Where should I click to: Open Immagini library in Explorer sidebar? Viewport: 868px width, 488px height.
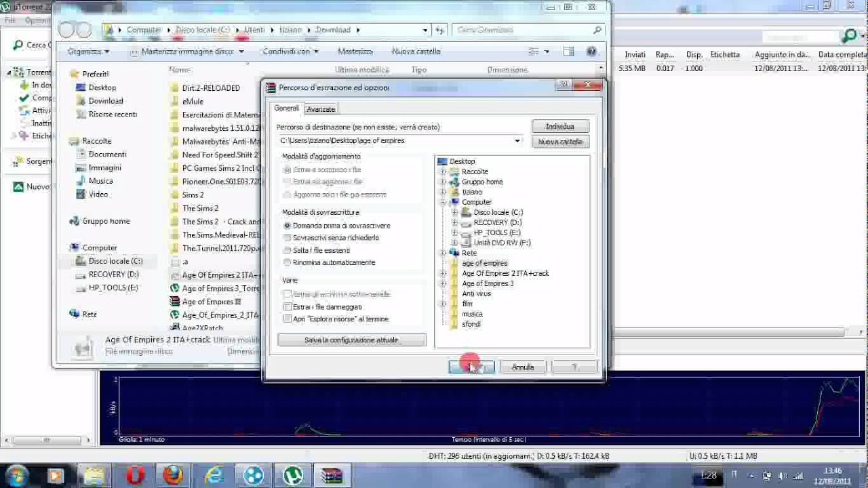click(x=104, y=167)
